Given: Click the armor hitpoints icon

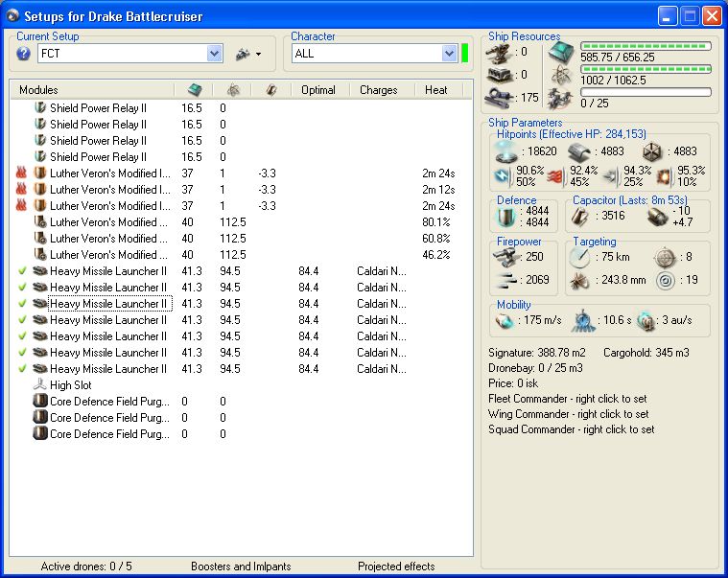Looking at the screenshot, I should (x=577, y=150).
